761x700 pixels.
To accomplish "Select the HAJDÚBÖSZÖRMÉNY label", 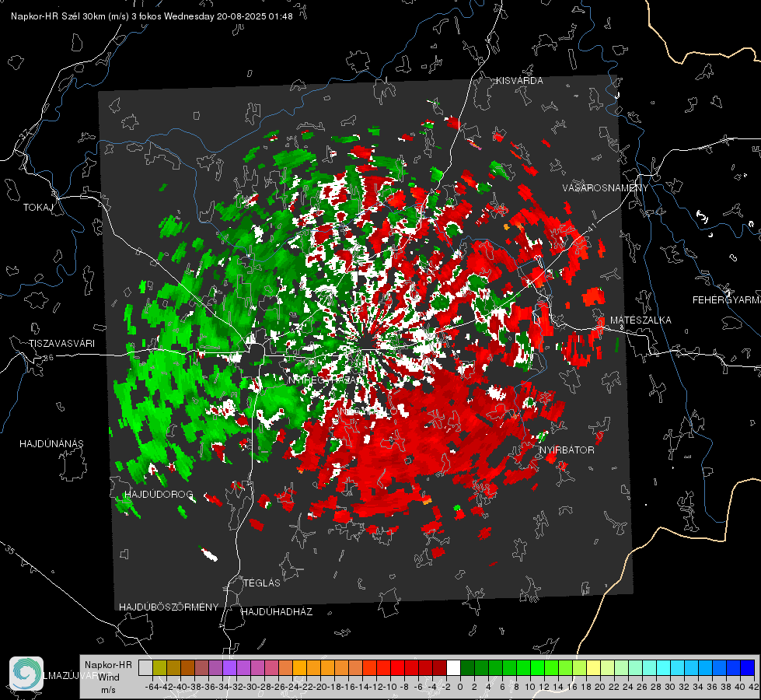I will (x=169, y=607).
